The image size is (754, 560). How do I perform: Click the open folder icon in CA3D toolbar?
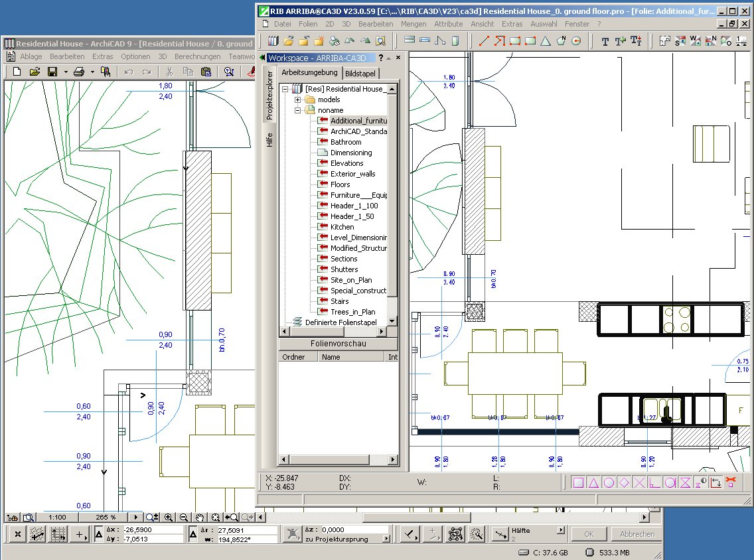click(289, 41)
